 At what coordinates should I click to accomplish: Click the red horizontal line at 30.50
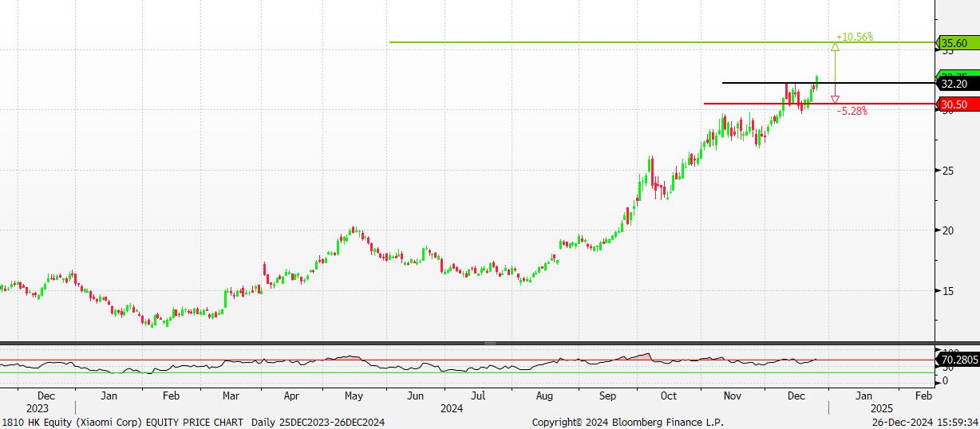(x=819, y=104)
